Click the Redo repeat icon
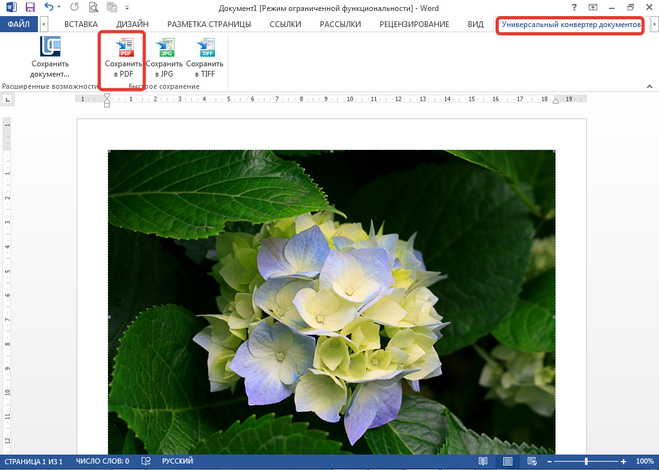659x470 pixels. 74,7
